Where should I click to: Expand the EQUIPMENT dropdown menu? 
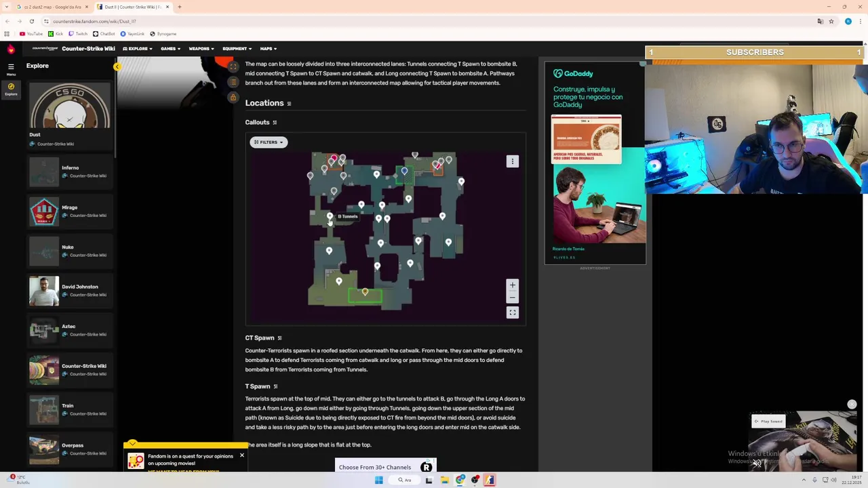237,49
